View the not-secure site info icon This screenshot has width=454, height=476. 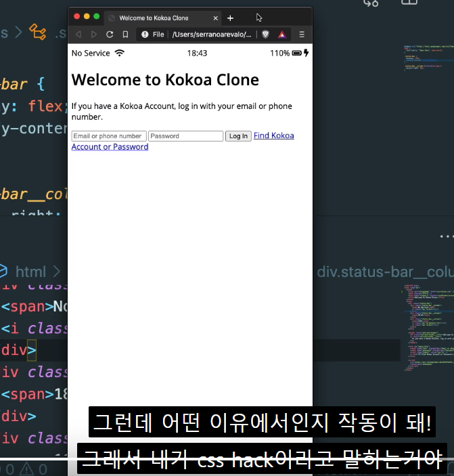(145, 35)
